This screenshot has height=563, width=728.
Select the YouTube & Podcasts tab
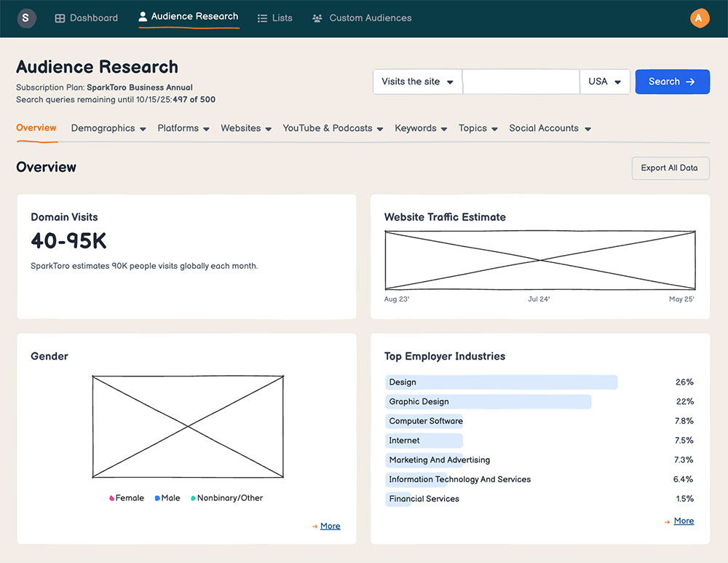coord(328,128)
